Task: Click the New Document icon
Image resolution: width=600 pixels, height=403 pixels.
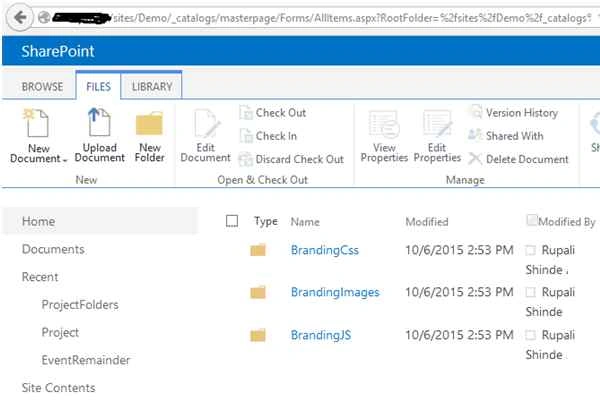Action: click(37, 123)
